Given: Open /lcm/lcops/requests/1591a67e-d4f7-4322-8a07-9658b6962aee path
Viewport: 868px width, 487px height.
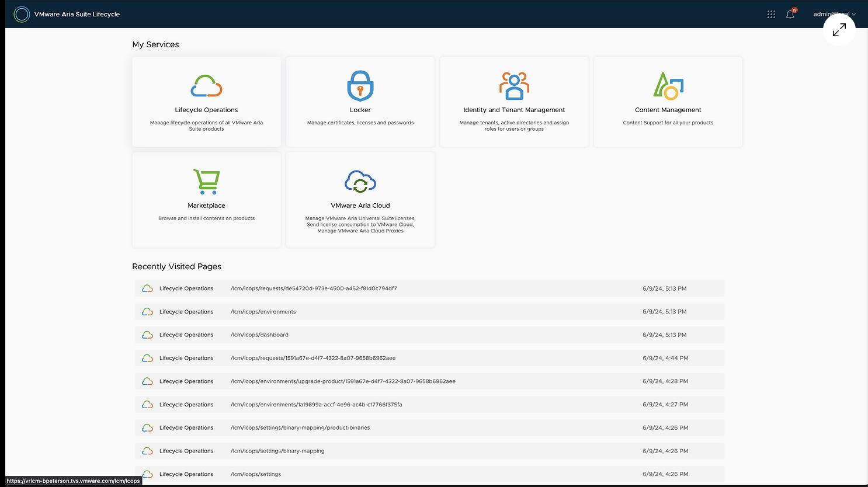Looking at the screenshot, I should [313, 358].
